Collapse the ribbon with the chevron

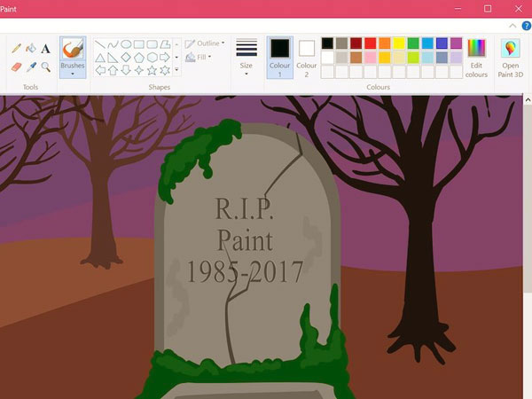pos(512,26)
